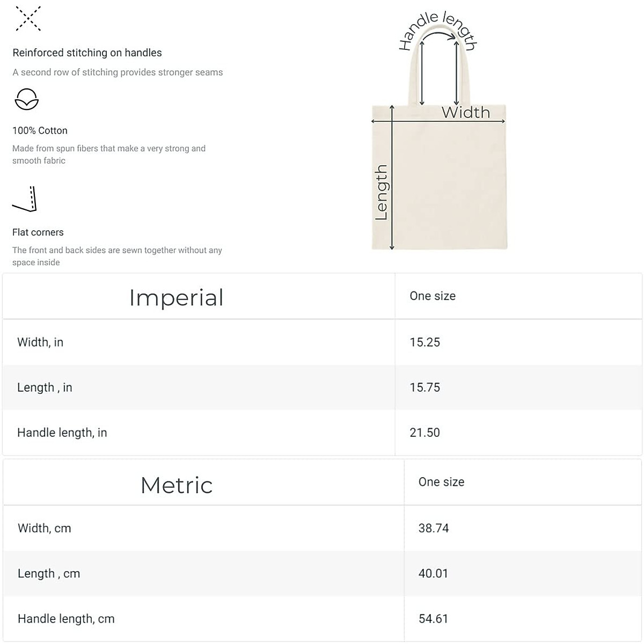The height and width of the screenshot is (644, 644).
Task: Click the 100% Cotton boll icon
Action: 26,100
